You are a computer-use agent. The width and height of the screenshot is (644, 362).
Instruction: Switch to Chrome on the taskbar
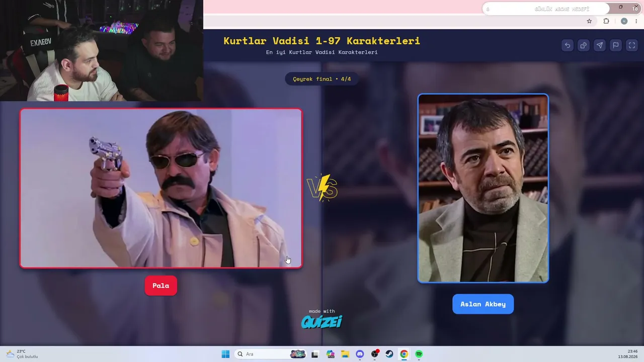click(404, 354)
